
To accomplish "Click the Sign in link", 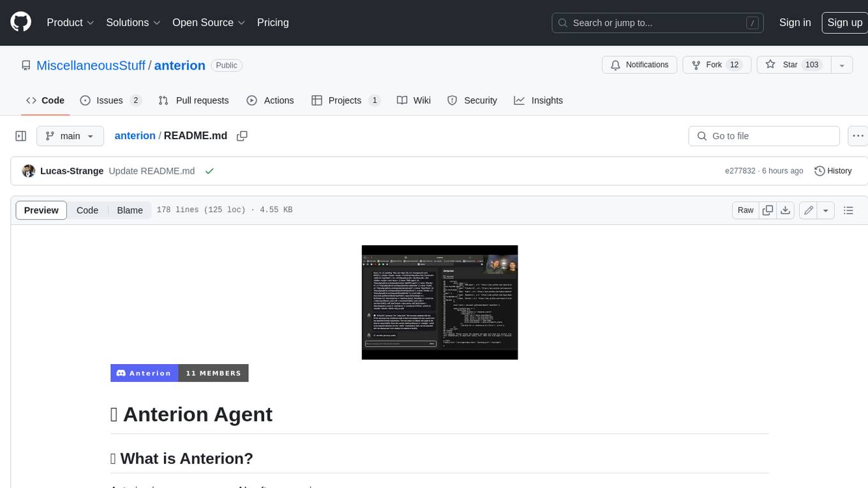I will tap(795, 22).
